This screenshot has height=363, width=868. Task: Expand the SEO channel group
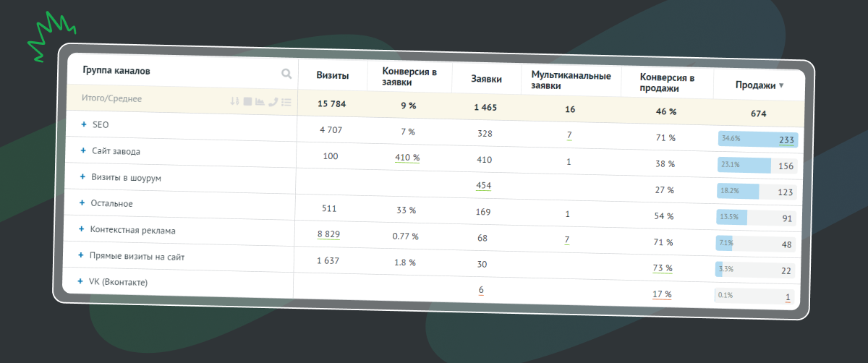[84, 124]
